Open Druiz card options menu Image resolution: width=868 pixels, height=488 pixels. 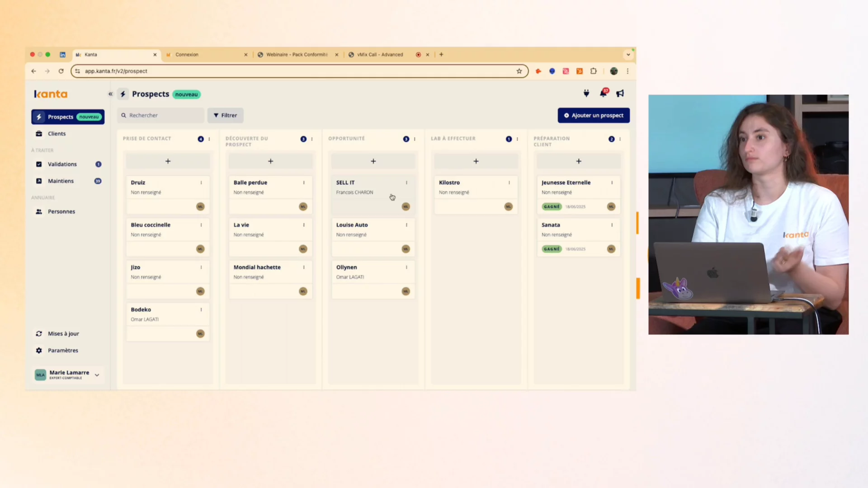click(201, 183)
